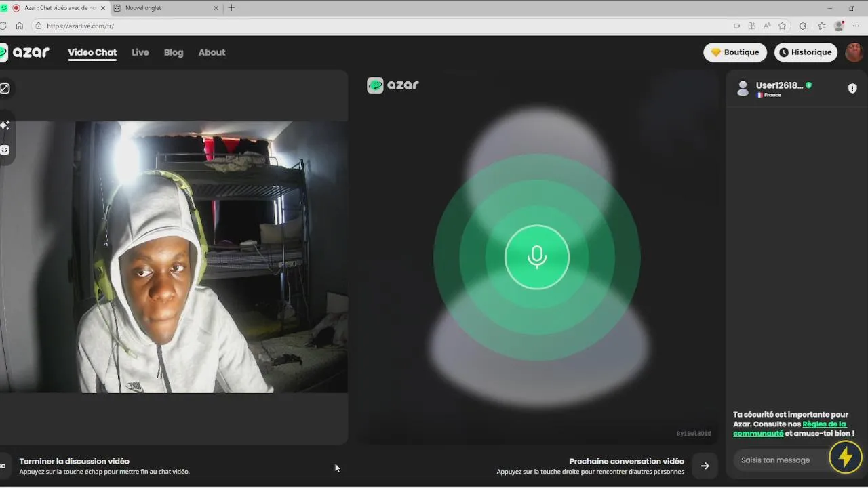Add page to favorites star icon

click(782, 26)
